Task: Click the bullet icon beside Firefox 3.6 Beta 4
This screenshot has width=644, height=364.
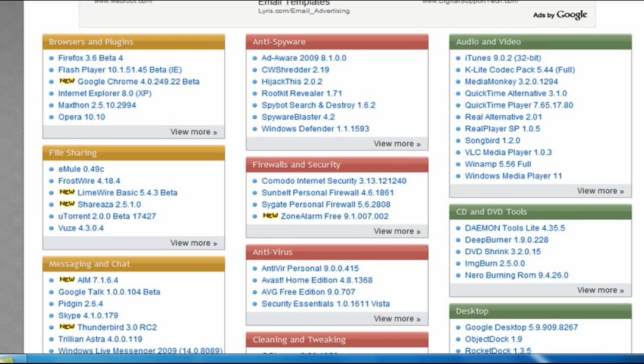Action: 52,58
